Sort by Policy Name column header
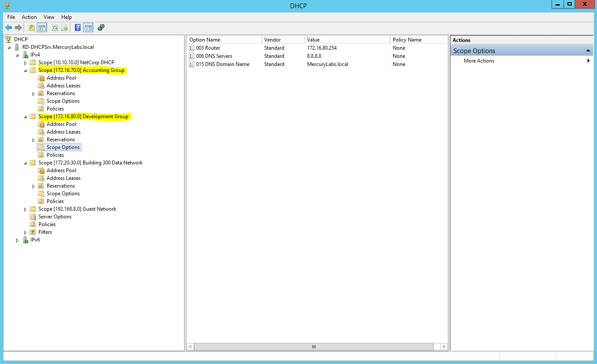This screenshot has height=364, width=597. pyautogui.click(x=418, y=40)
